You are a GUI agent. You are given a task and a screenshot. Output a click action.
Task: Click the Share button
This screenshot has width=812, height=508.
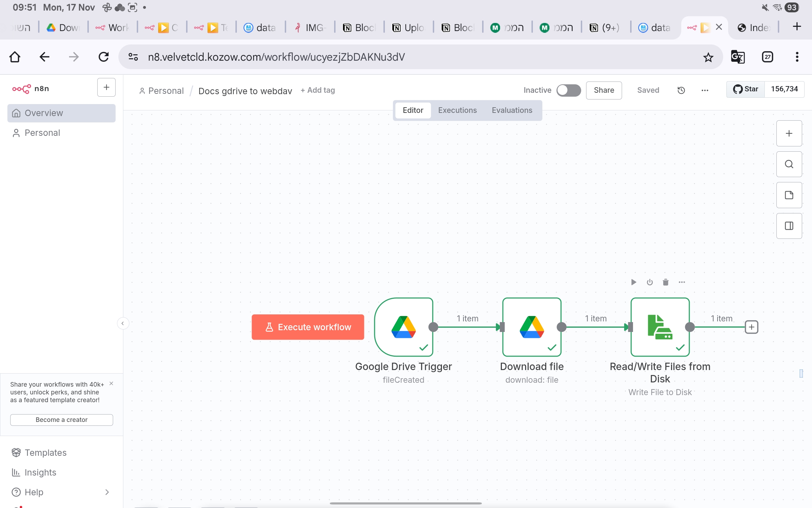tap(603, 90)
